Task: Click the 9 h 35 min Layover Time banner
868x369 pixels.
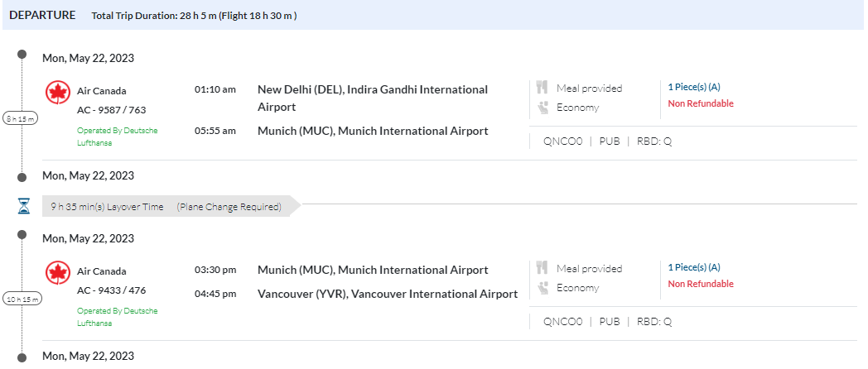Action: 108,207
